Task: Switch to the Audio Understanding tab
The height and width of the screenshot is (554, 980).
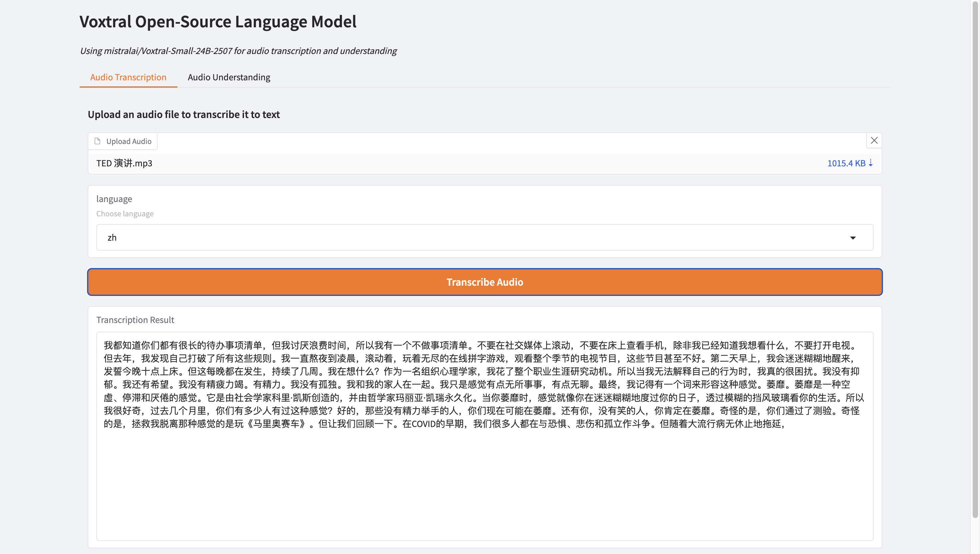Action: (x=229, y=77)
